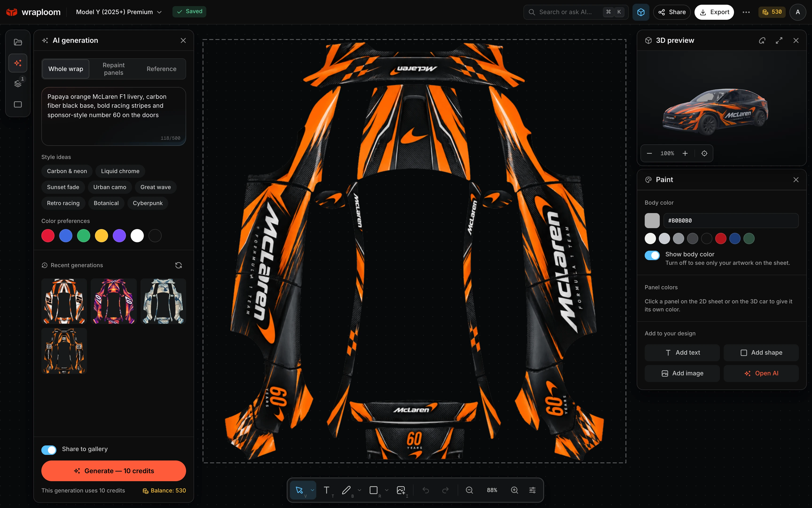Viewport: 812px width, 508px height.
Task: Click the Export button
Action: coord(714,12)
